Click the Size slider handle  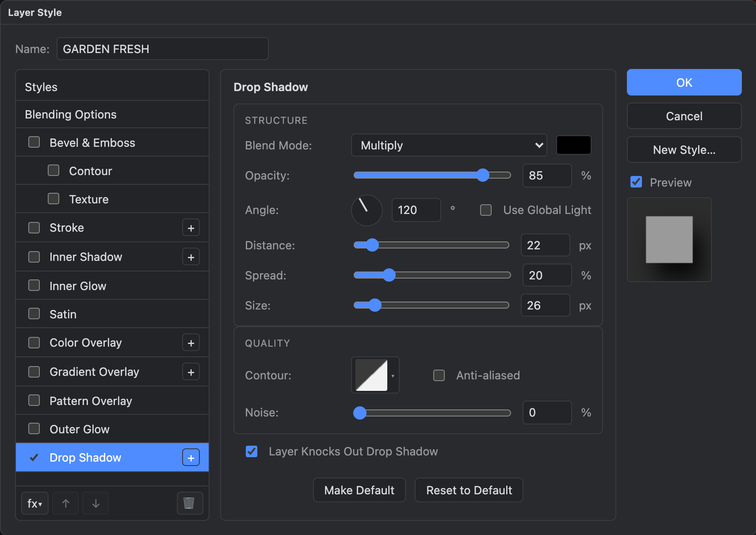tap(374, 305)
